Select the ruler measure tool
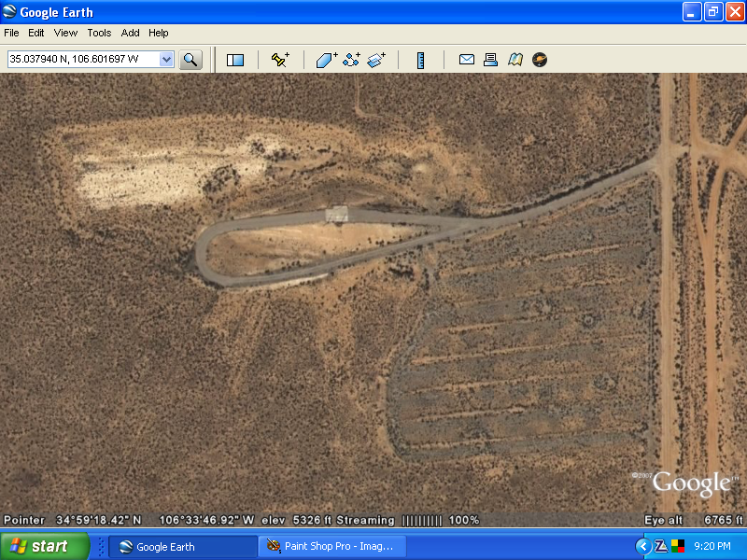The width and height of the screenshot is (747, 560). [x=420, y=60]
